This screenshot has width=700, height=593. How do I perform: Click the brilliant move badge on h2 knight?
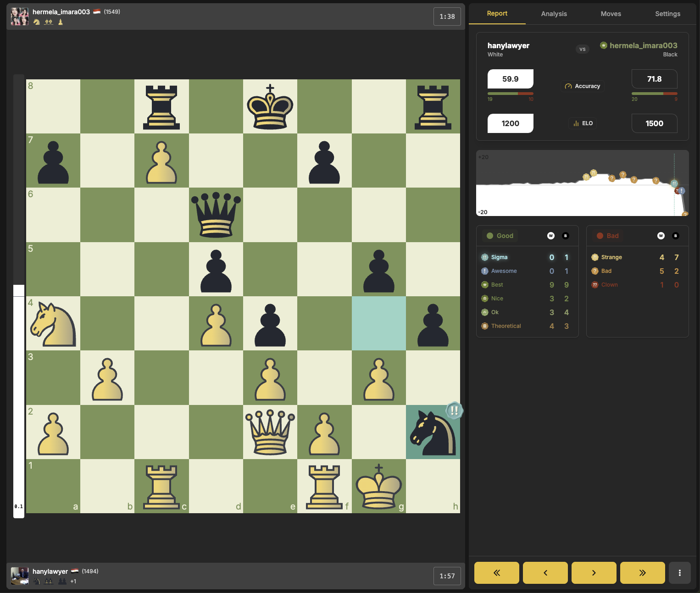point(454,410)
